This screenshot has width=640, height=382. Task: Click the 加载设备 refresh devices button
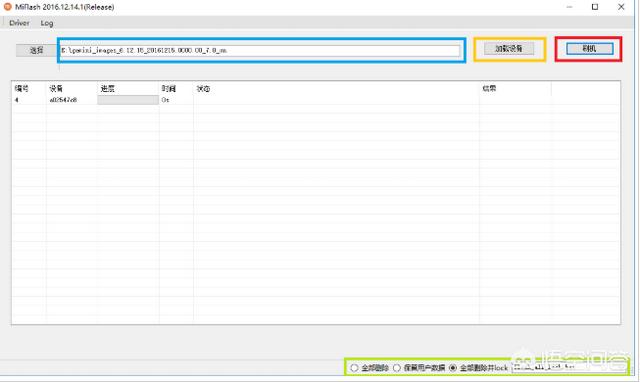(x=509, y=49)
